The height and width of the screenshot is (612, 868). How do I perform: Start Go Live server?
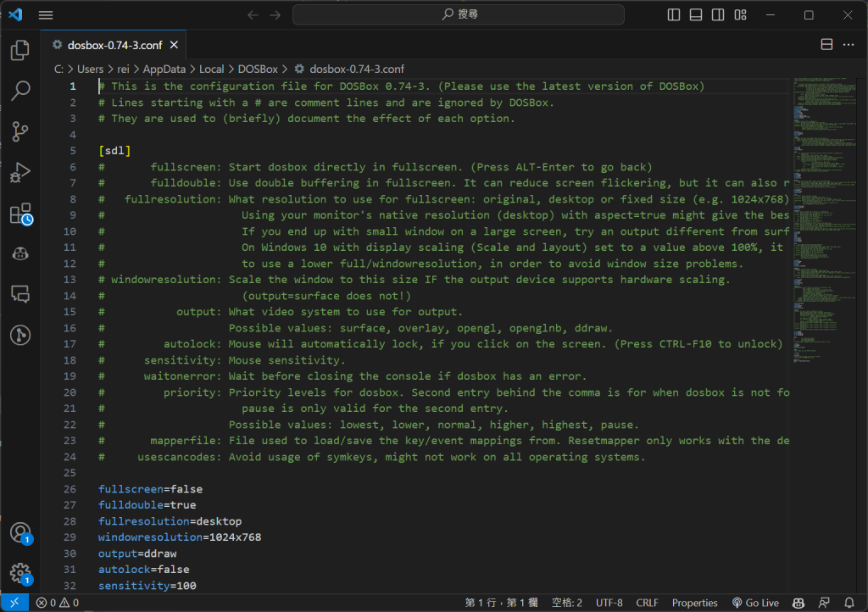pos(755,603)
